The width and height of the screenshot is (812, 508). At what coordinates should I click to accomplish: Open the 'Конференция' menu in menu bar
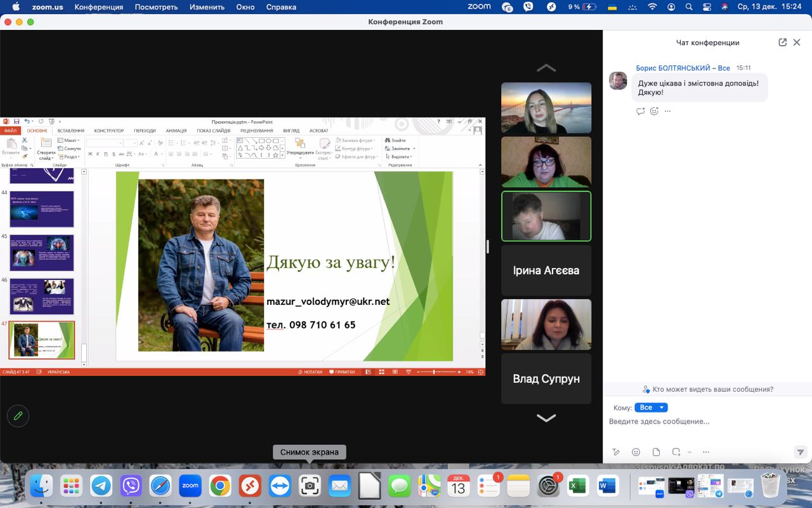[x=98, y=7]
